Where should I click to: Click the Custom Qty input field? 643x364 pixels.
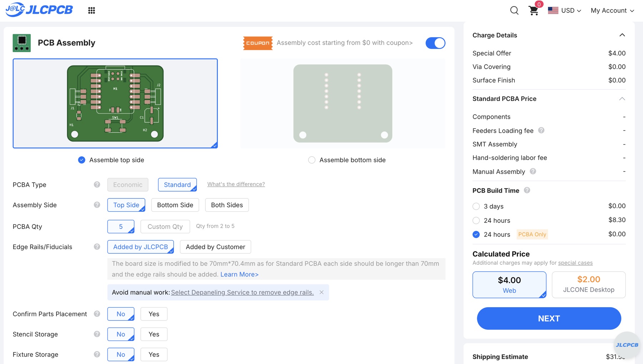coord(165,227)
